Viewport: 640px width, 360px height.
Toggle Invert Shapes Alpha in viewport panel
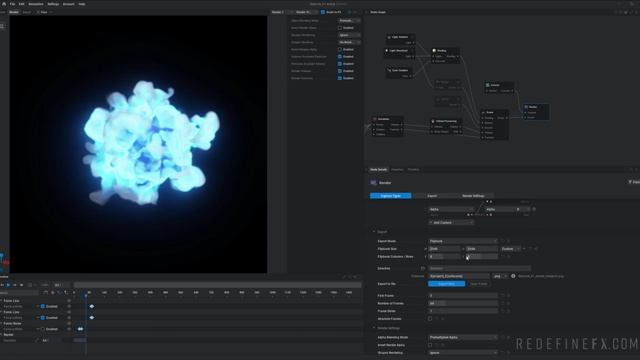pyautogui.click(x=340, y=49)
